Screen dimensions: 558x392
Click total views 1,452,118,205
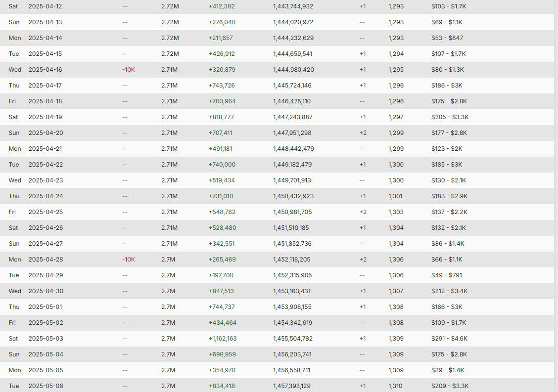click(x=292, y=260)
